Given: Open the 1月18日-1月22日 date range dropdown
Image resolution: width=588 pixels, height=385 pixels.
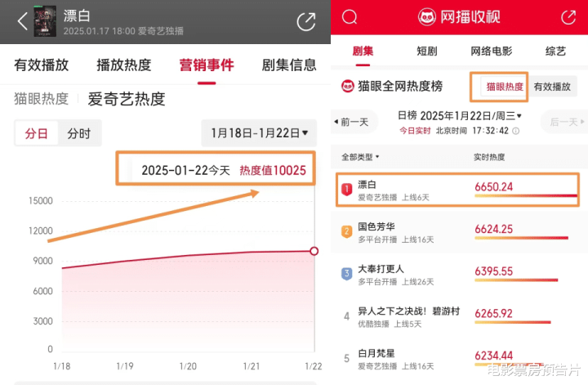Looking at the screenshot, I should pyautogui.click(x=259, y=133).
